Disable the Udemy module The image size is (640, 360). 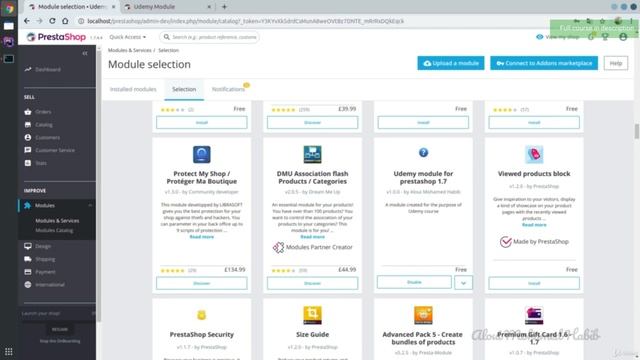pyautogui.click(x=414, y=282)
